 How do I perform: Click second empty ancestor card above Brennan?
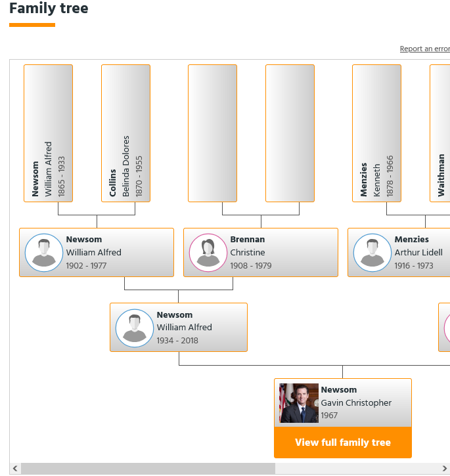pos(290,133)
